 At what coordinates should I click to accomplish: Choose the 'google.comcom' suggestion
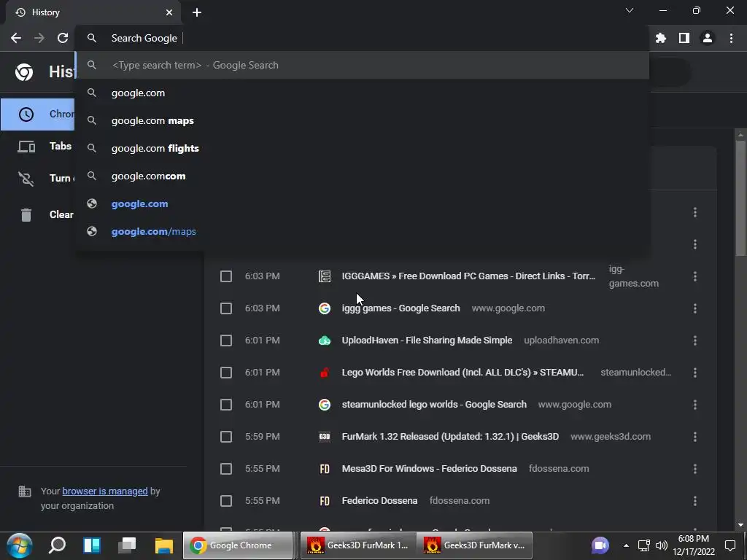click(362, 176)
